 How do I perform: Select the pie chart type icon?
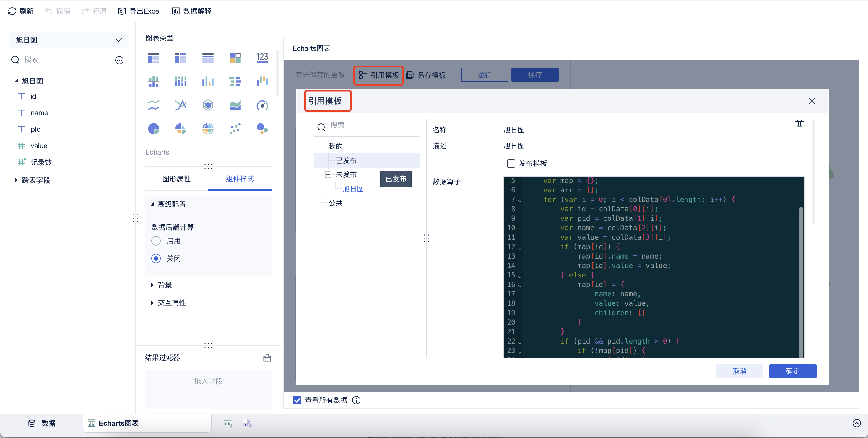pos(154,129)
